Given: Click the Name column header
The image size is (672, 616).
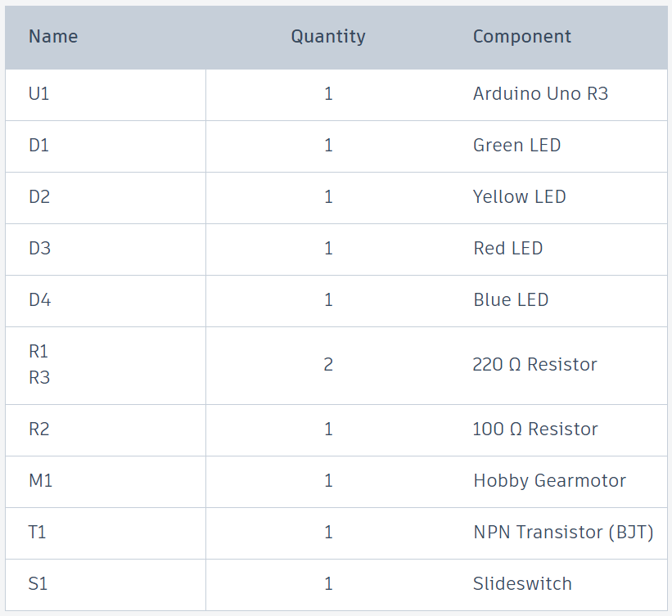Looking at the screenshot, I should (x=53, y=37).
